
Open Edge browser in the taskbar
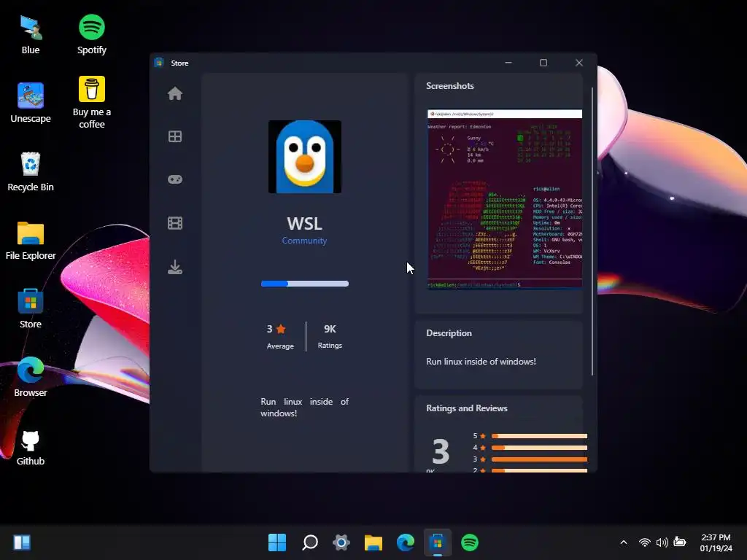406,542
